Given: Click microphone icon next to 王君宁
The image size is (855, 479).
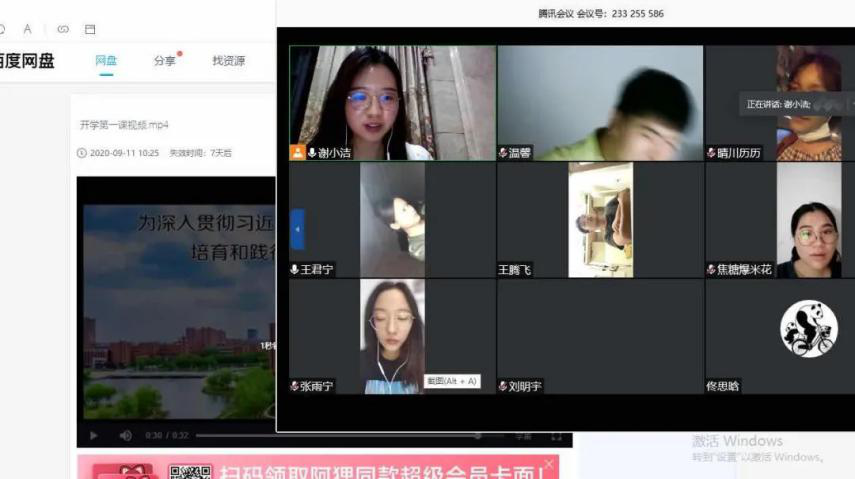Looking at the screenshot, I should 294,270.
